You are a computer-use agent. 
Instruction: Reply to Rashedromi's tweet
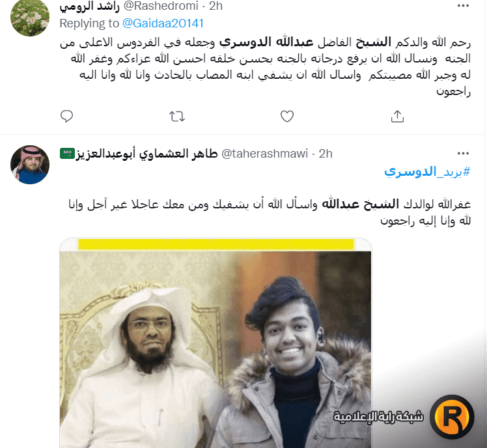click(66, 116)
